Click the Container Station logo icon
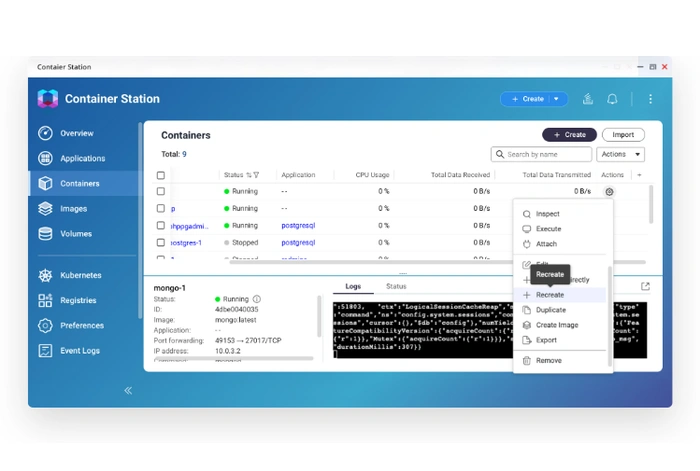Viewport: 700px width, 471px height. click(48, 99)
